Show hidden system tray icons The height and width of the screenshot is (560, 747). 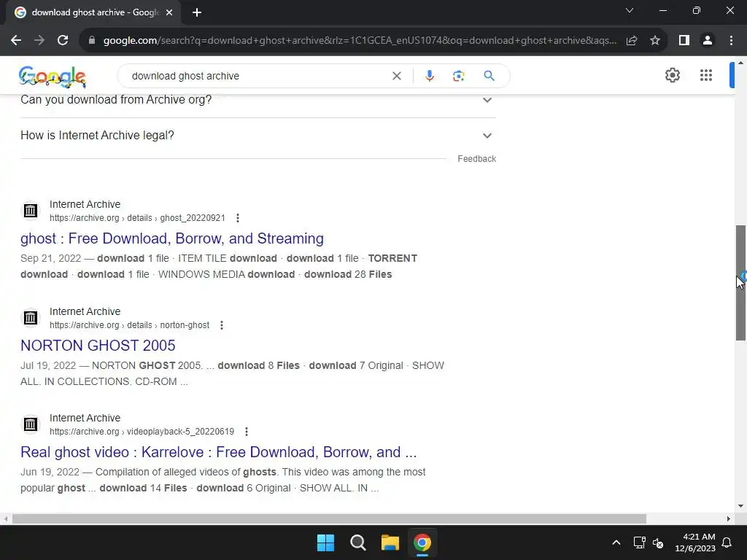616,542
